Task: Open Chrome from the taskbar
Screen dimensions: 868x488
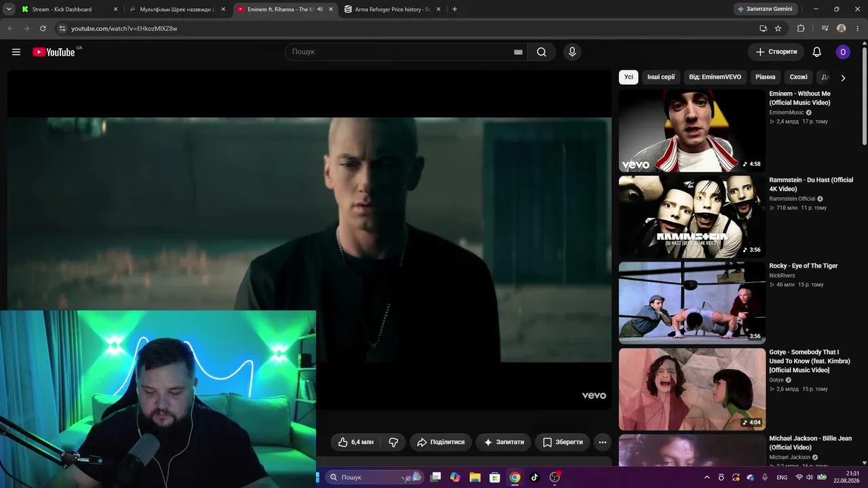Action: pos(515,477)
